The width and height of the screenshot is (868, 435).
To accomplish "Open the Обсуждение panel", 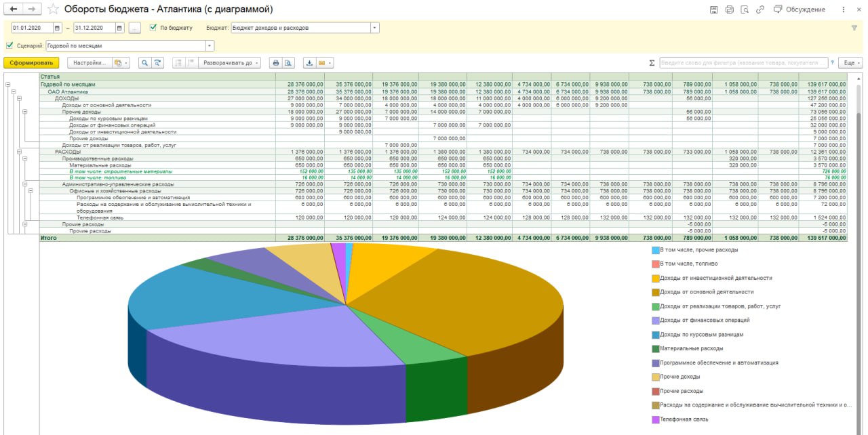I will 800,9.
